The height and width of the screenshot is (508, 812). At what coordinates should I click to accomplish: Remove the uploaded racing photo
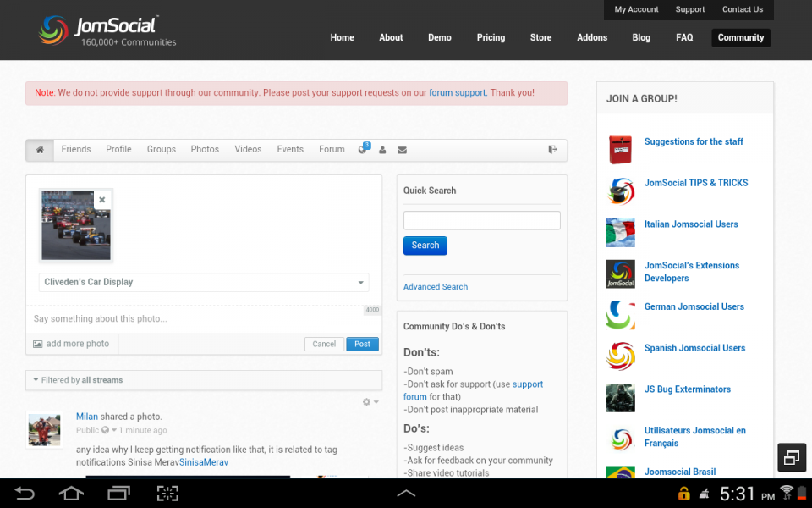click(x=102, y=200)
